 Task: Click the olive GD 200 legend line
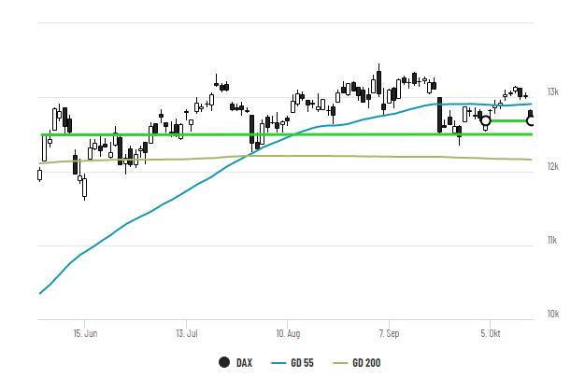[x=343, y=363]
